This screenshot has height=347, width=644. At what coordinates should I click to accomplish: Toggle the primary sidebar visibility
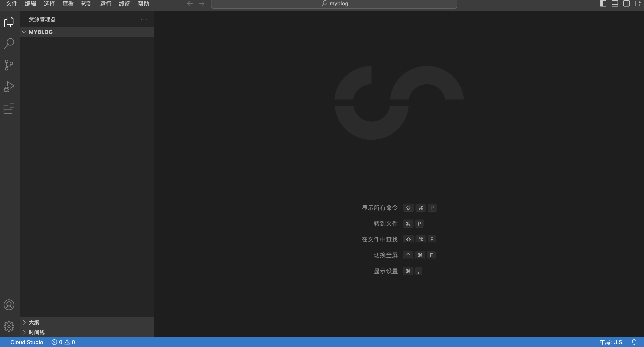click(x=603, y=4)
